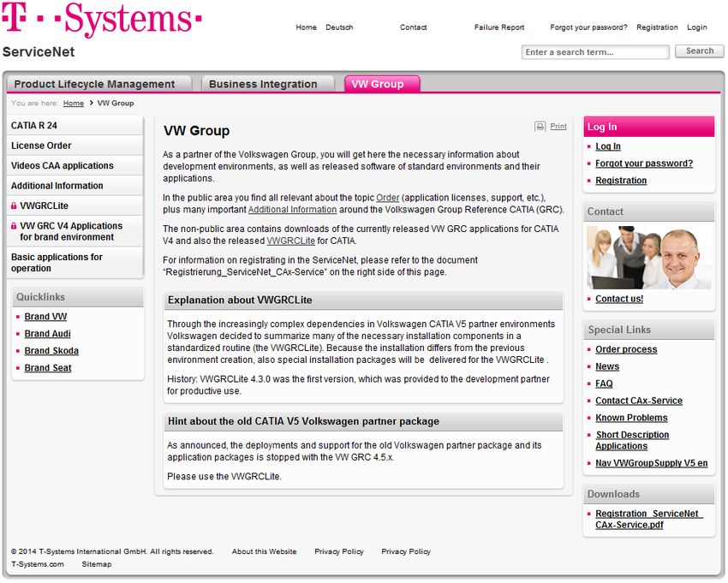Switch language to Deutsch
This screenshot has height=583, width=728.
pos(339,27)
